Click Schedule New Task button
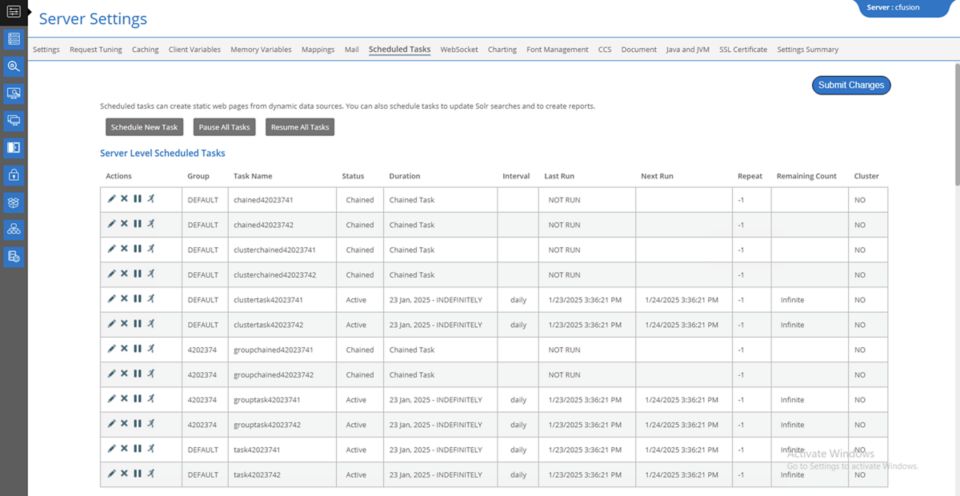Viewport: 960px width, 496px height. [144, 127]
